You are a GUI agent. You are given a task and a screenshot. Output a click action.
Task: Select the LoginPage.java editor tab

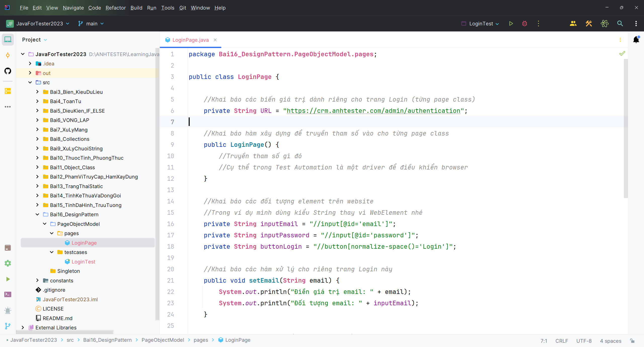pyautogui.click(x=190, y=40)
